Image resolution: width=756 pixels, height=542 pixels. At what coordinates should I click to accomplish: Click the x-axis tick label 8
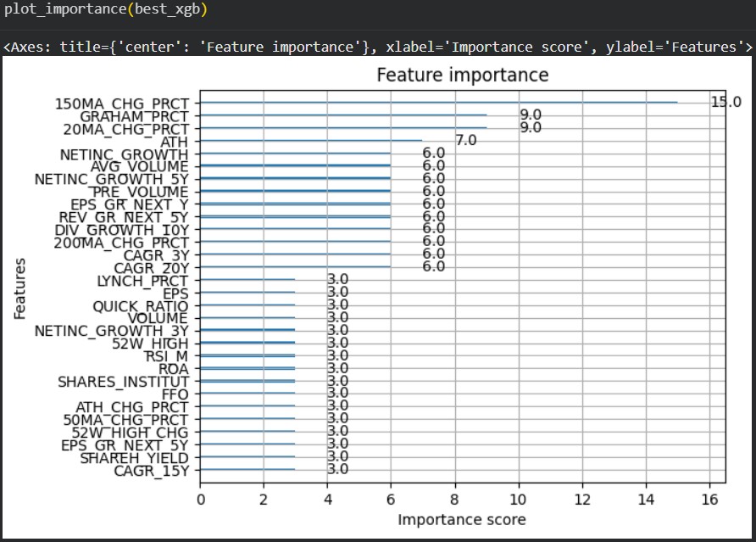click(x=455, y=500)
